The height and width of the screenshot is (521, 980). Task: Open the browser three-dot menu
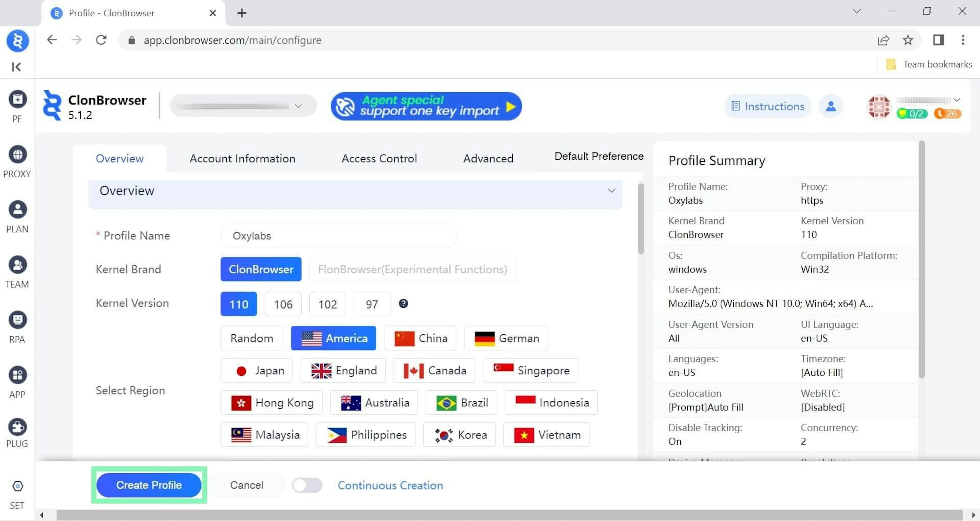coord(963,40)
